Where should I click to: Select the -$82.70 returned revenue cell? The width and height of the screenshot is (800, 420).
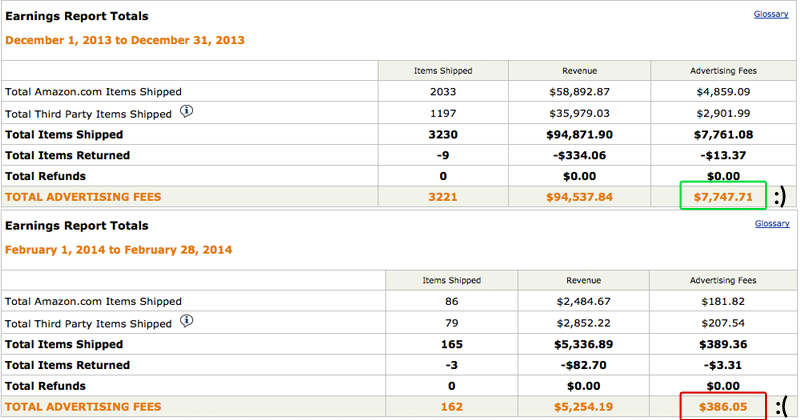(x=583, y=365)
